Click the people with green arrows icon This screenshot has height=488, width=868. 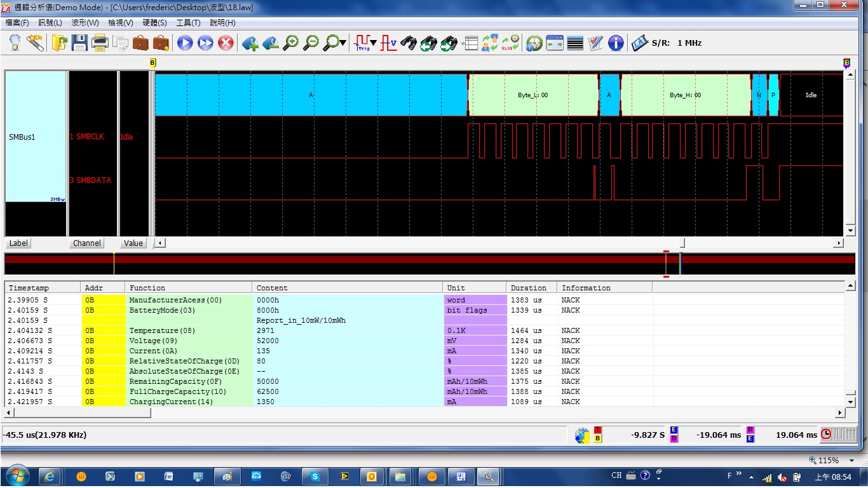pyautogui.click(x=490, y=43)
